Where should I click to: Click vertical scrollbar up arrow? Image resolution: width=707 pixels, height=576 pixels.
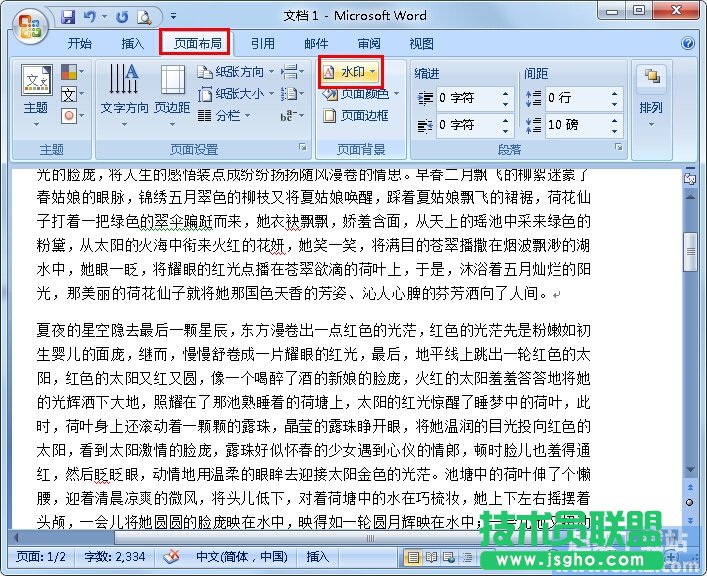(690, 197)
